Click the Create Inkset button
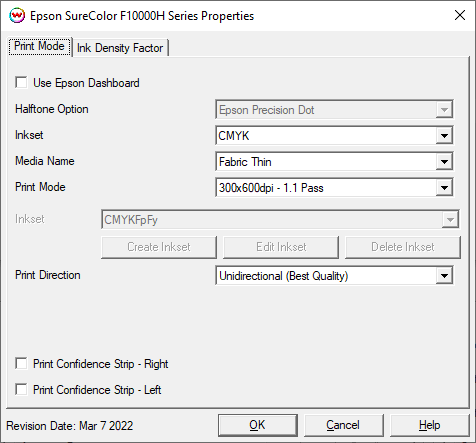 (x=159, y=247)
